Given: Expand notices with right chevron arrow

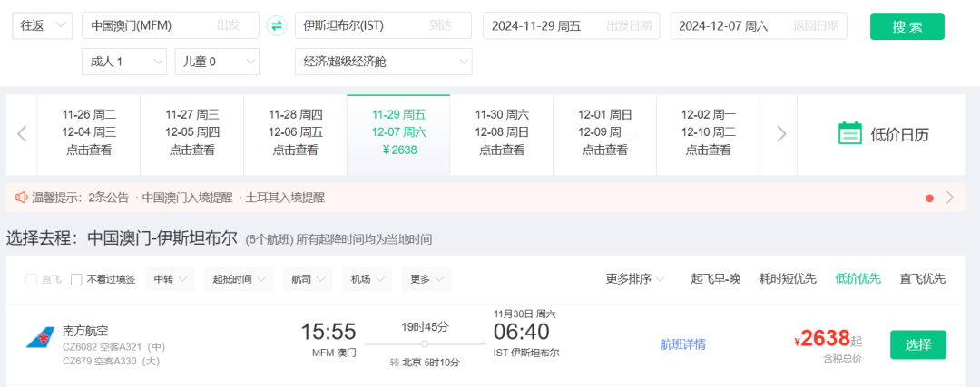Looking at the screenshot, I should (x=950, y=197).
